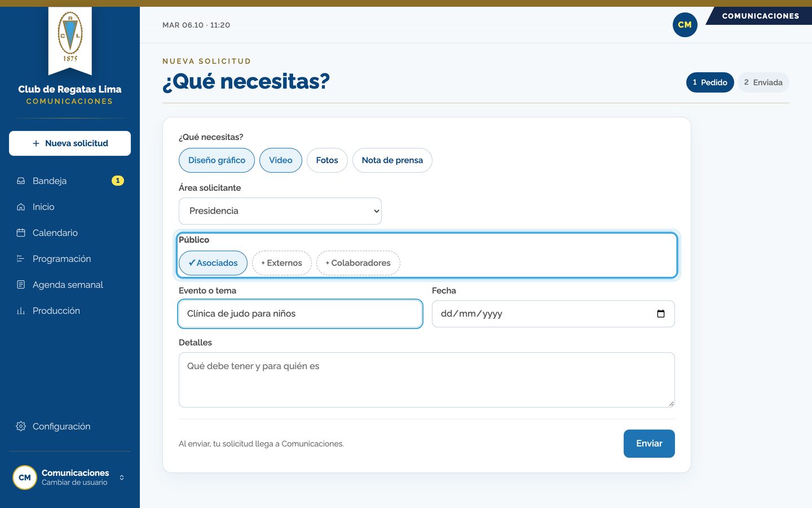Click the Cambiar de usuario link
Image resolution: width=812 pixels, height=508 pixels.
point(74,483)
